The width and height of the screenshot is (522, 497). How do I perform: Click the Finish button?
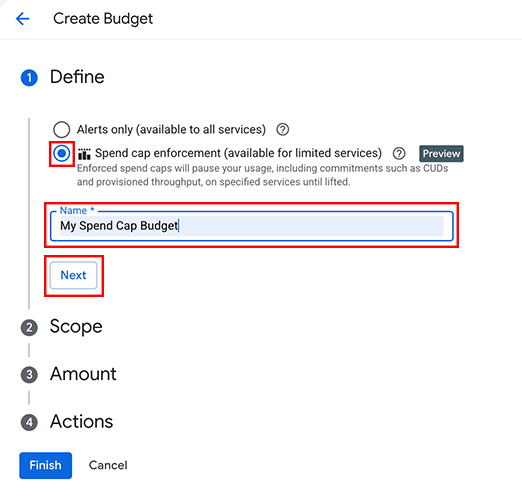(x=46, y=465)
